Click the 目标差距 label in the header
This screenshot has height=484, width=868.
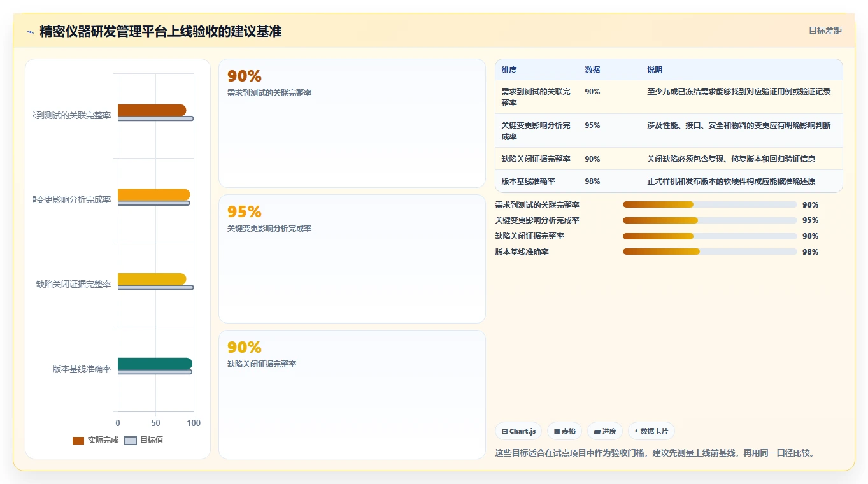click(825, 31)
